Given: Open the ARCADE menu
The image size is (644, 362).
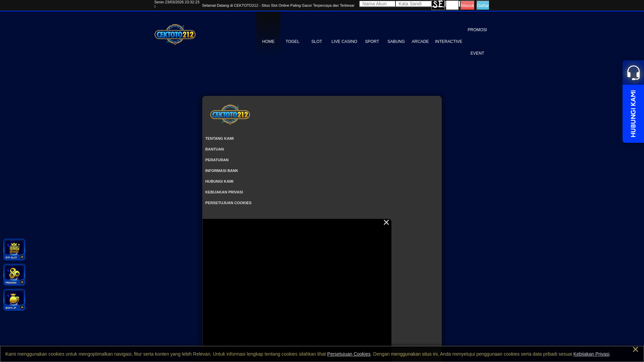Looking at the screenshot, I should [420, 42].
